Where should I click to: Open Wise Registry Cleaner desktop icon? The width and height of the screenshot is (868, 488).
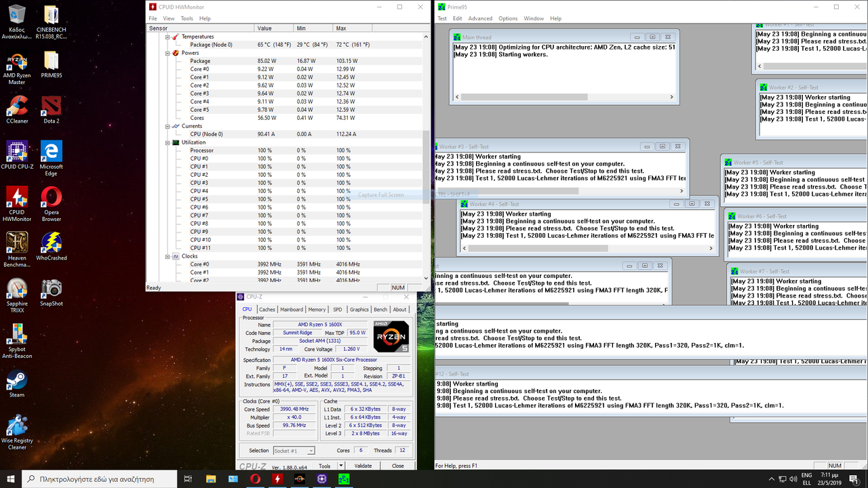[17, 432]
